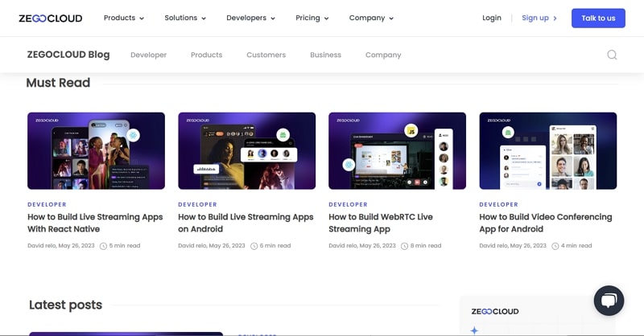Click clock icon beside 4 min read
Image resolution: width=644 pixels, height=336 pixels.
pos(555,246)
